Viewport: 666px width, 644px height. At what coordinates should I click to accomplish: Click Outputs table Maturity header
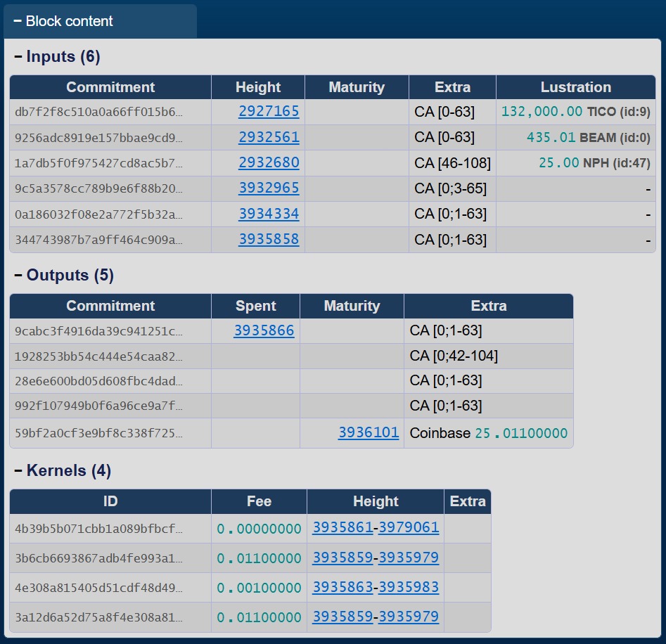click(352, 306)
